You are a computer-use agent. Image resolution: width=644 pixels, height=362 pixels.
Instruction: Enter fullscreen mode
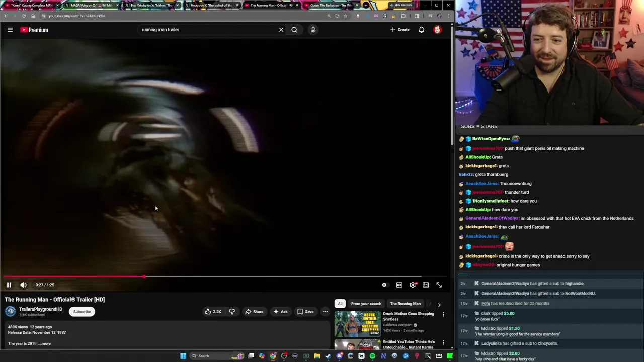click(439, 285)
